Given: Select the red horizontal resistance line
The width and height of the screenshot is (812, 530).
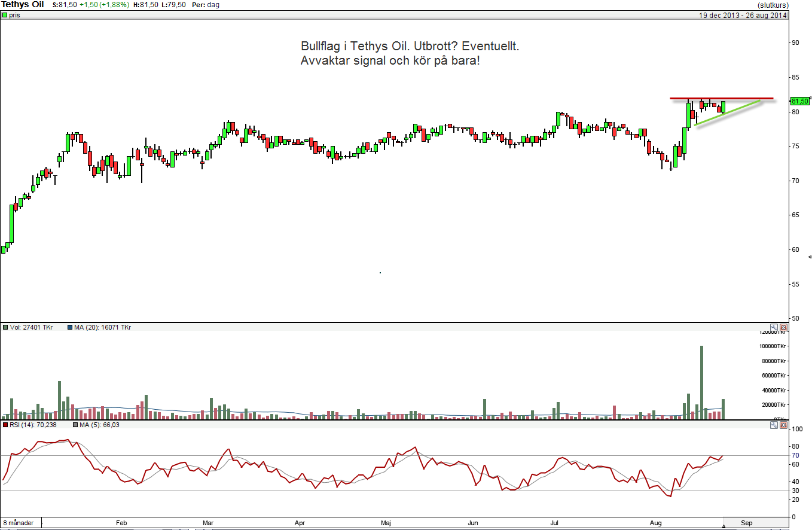Looking at the screenshot, I should 722,98.
